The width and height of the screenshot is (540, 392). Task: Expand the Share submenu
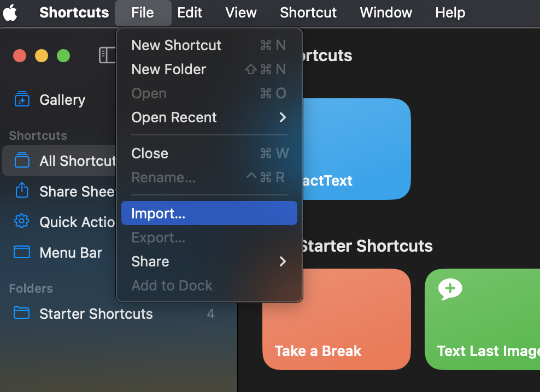point(209,262)
